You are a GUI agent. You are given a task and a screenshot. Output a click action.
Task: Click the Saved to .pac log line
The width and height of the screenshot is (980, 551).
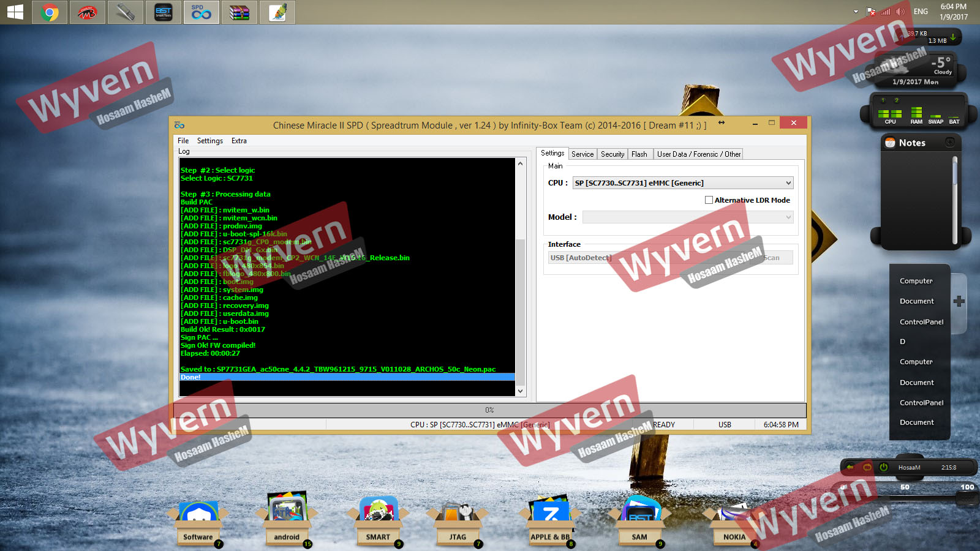[338, 369]
